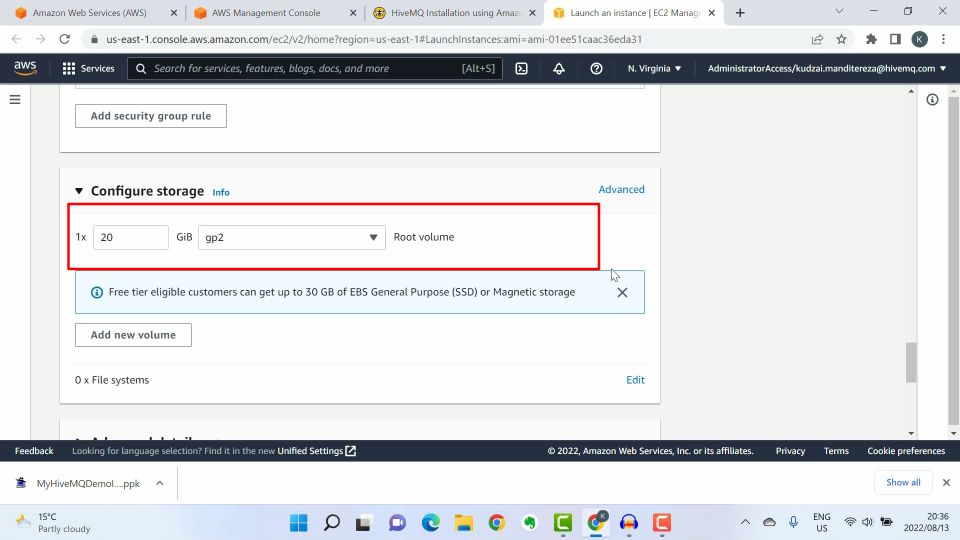
Task: Open Chrome extensions puzzle icon
Action: click(871, 39)
